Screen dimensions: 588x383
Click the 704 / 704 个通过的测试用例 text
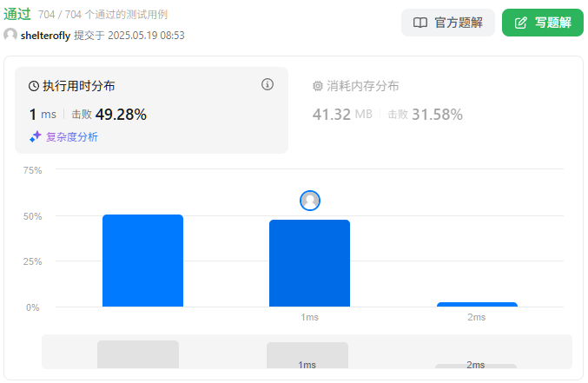point(102,15)
